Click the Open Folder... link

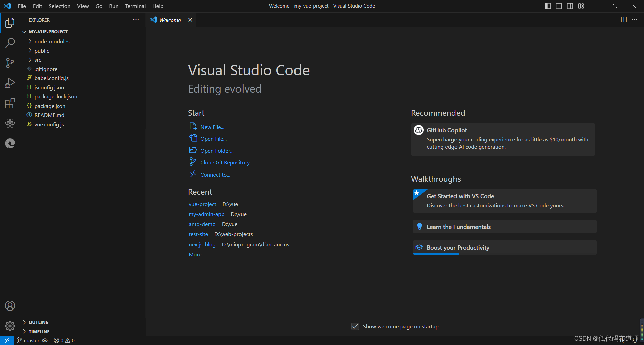[x=217, y=151]
